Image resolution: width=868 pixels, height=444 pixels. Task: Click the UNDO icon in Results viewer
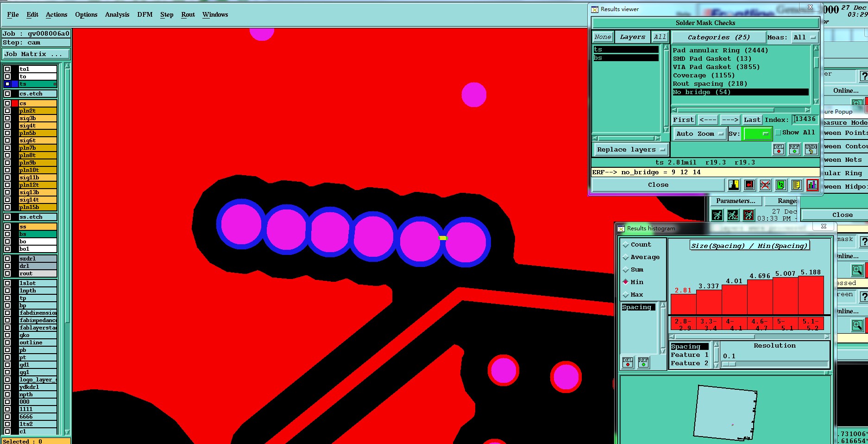click(x=811, y=149)
